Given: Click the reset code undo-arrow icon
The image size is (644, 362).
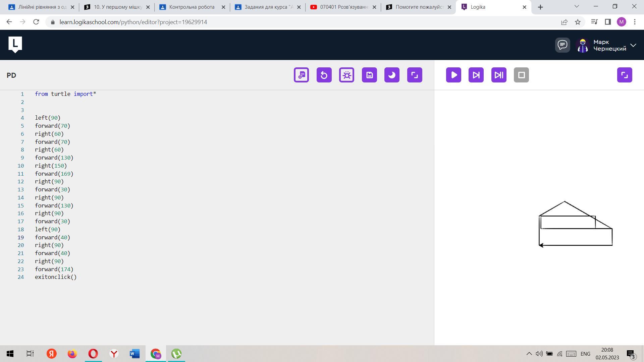Looking at the screenshot, I should [324, 75].
